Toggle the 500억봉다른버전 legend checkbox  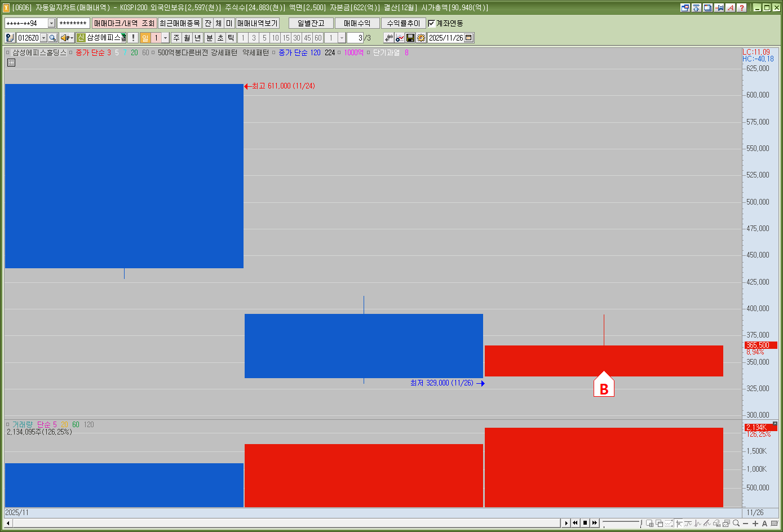point(153,52)
